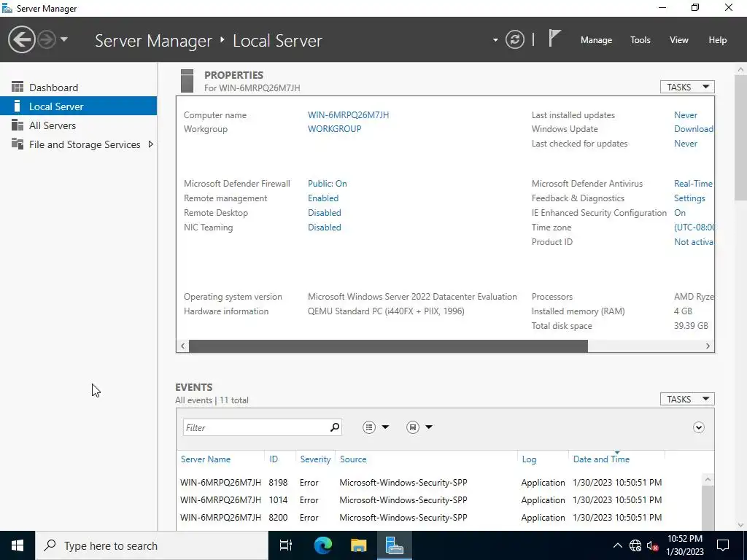
Task: Click the refresh icon in header
Action: [514, 39]
